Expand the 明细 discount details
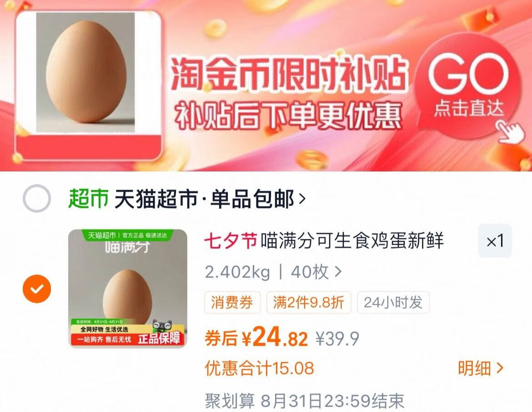The width and height of the screenshot is (532, 412). (481, 368)
